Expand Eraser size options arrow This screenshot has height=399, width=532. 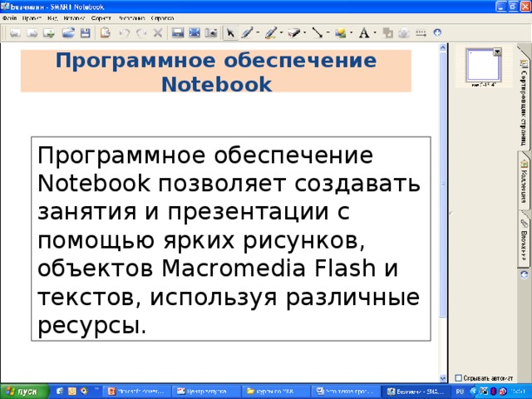coord(305,32)
